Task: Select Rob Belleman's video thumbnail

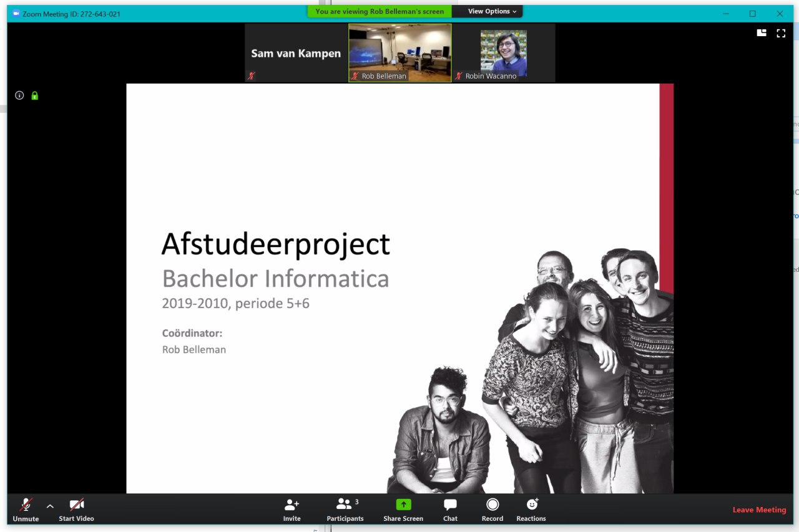Action: pos(399,52)
